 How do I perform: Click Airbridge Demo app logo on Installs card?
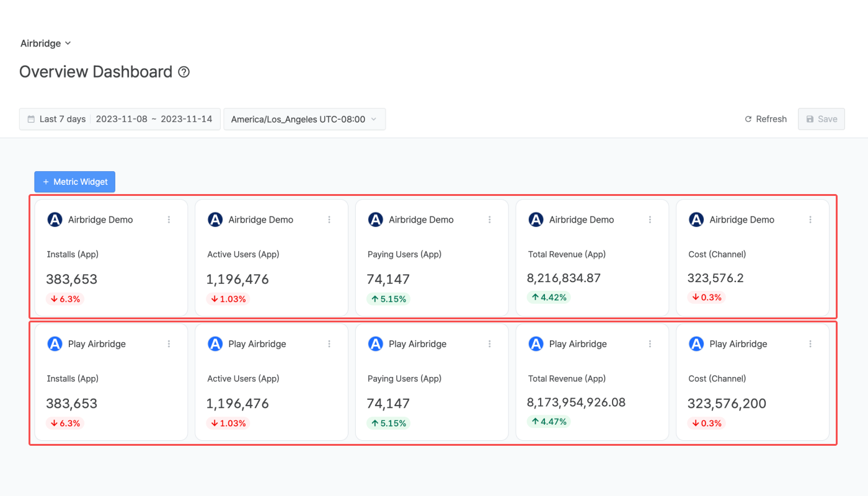pyautogui.click(x=55, y=219)
